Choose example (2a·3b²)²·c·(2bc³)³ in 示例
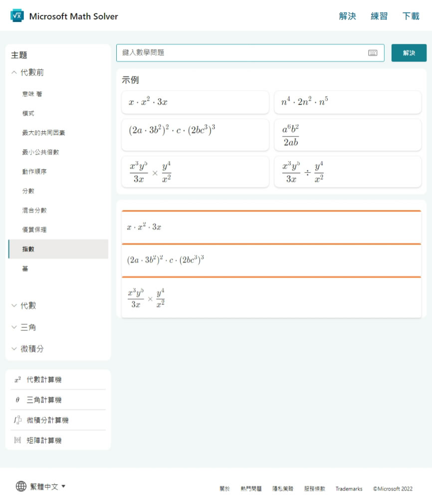 [x=195, y=135]
